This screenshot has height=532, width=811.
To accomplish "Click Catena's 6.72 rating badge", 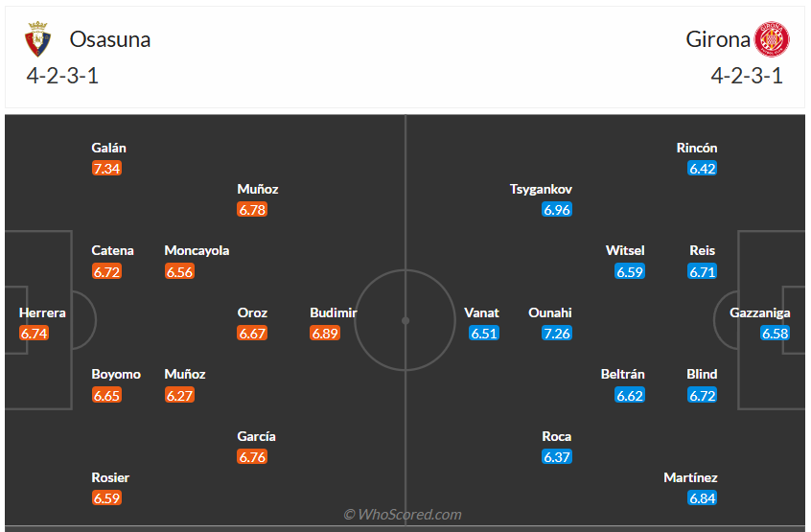I will pyautogui.click(x=107, y=271).
